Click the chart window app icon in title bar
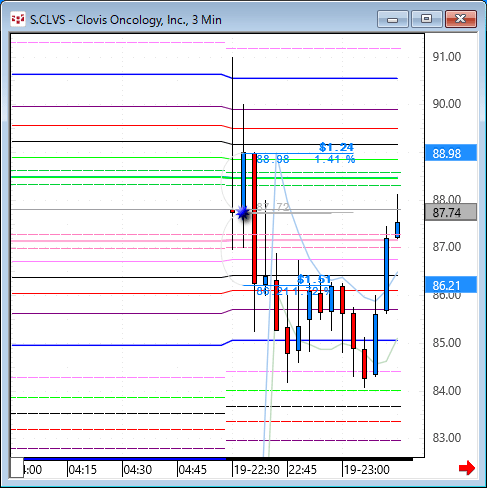This screenshot has height=488, width=487. coord(18,20)
